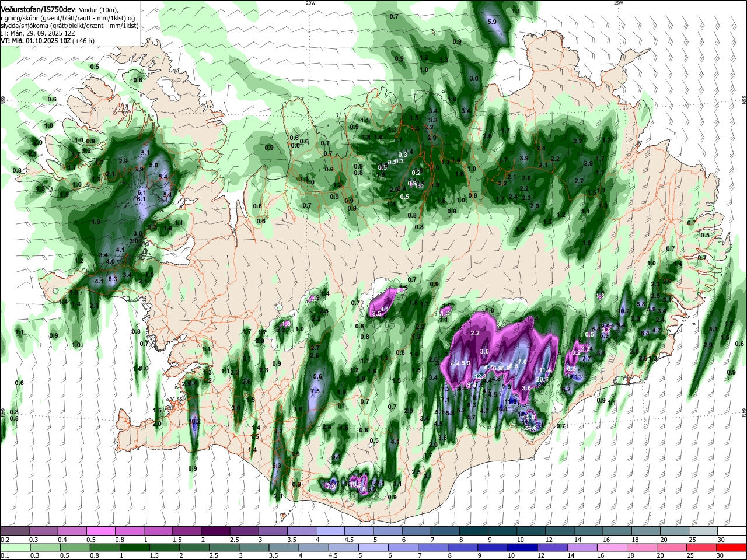Pick the lightest green 0.1–0.3 swatch, lower scale
The image size is (747, 560).
(x=15, y=548)
